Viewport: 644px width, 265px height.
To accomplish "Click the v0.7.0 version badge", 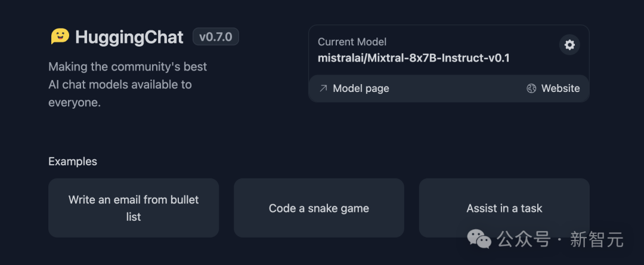I will pos(215,37).
